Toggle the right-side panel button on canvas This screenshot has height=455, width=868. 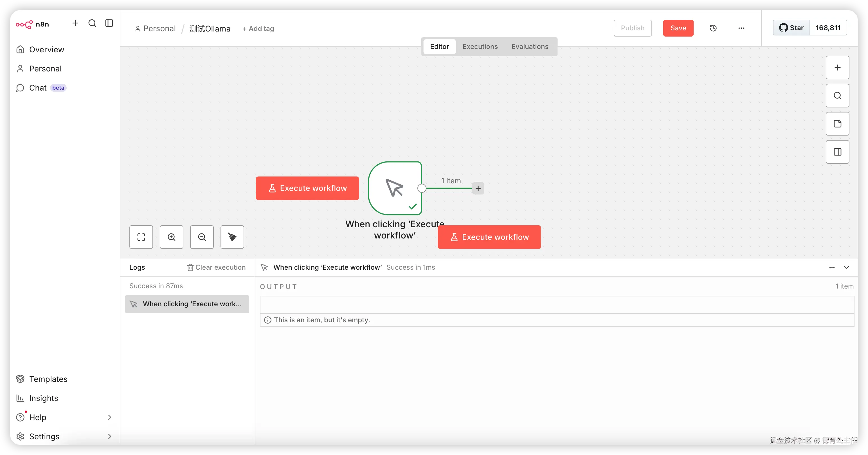[837, 152]
